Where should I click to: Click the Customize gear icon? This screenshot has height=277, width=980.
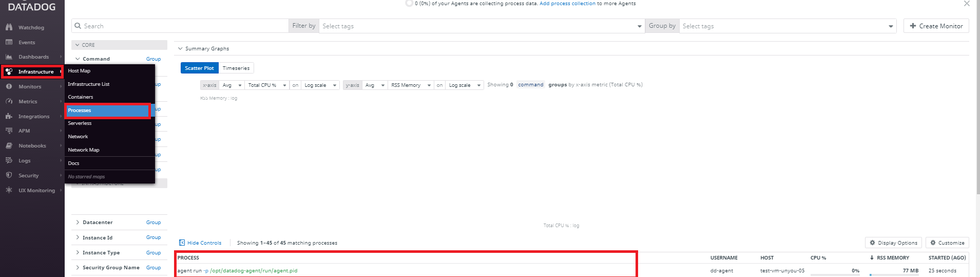(933, 243)
